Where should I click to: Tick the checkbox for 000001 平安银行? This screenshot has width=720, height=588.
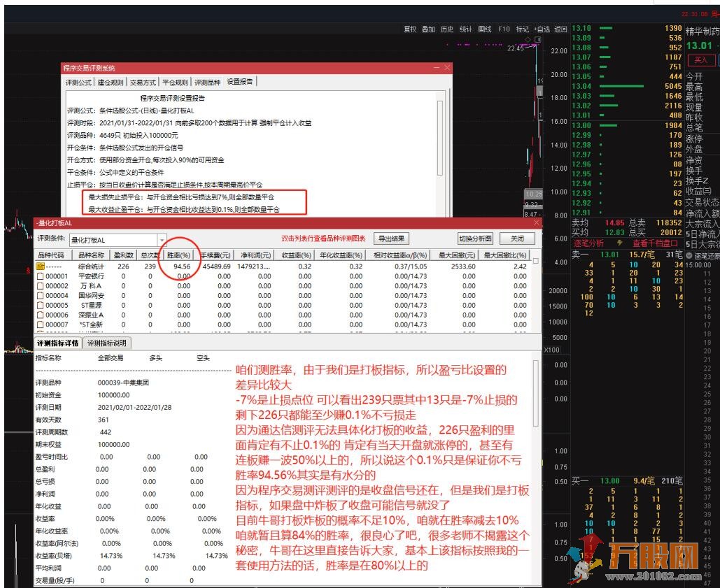click(x=40, y=276)
